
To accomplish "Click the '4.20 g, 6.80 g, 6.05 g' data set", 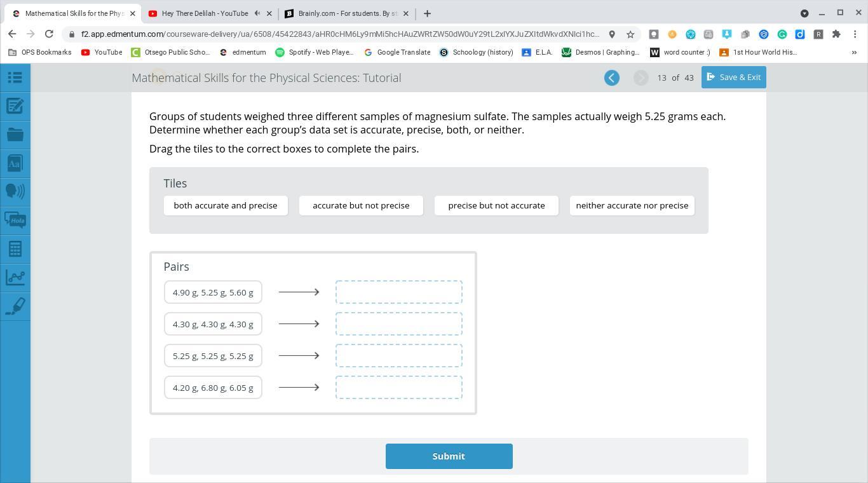I will click(213, 388).
